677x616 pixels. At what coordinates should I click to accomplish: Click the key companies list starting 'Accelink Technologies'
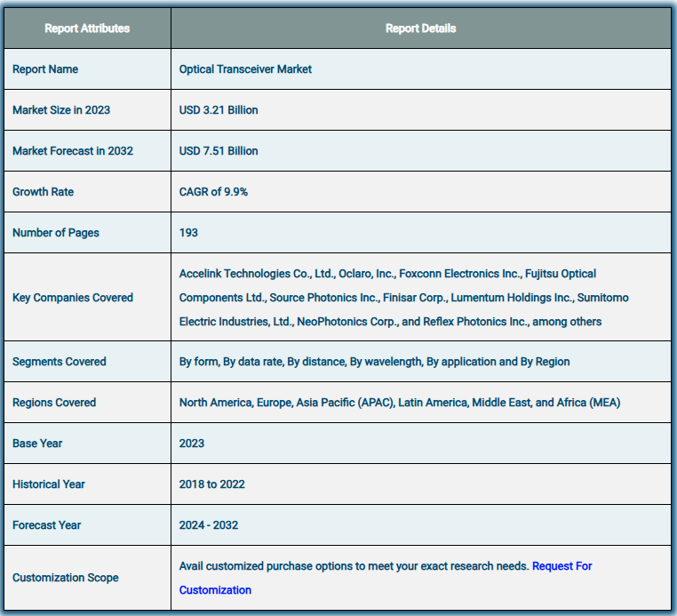[403, 298]
